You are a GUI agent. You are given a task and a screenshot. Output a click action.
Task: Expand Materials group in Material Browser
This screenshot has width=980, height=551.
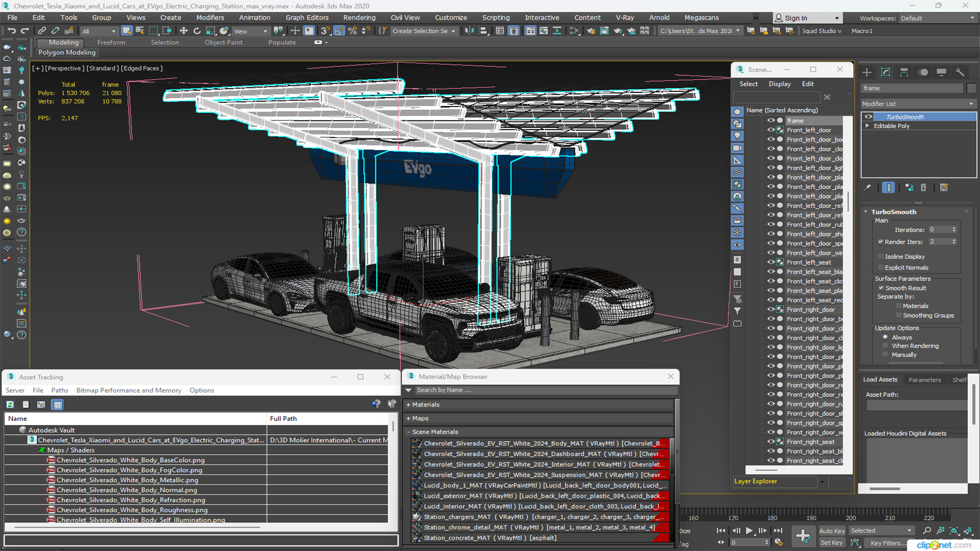408,405
